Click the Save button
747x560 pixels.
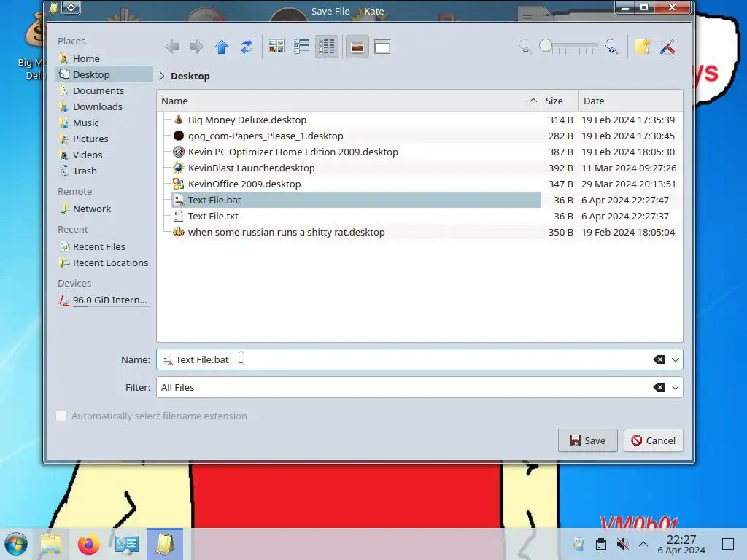point(587,440)
